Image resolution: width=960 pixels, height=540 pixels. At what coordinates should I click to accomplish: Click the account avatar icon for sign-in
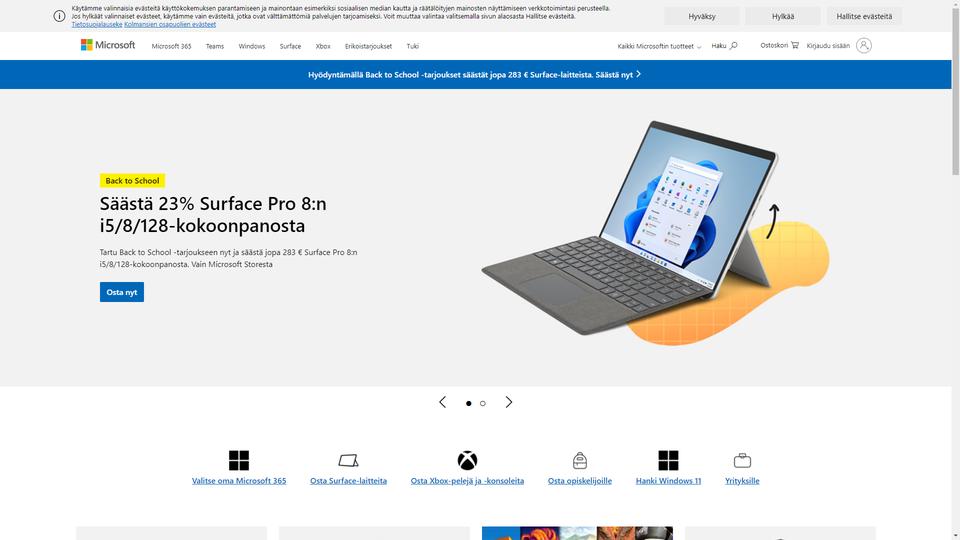[864, 45]
